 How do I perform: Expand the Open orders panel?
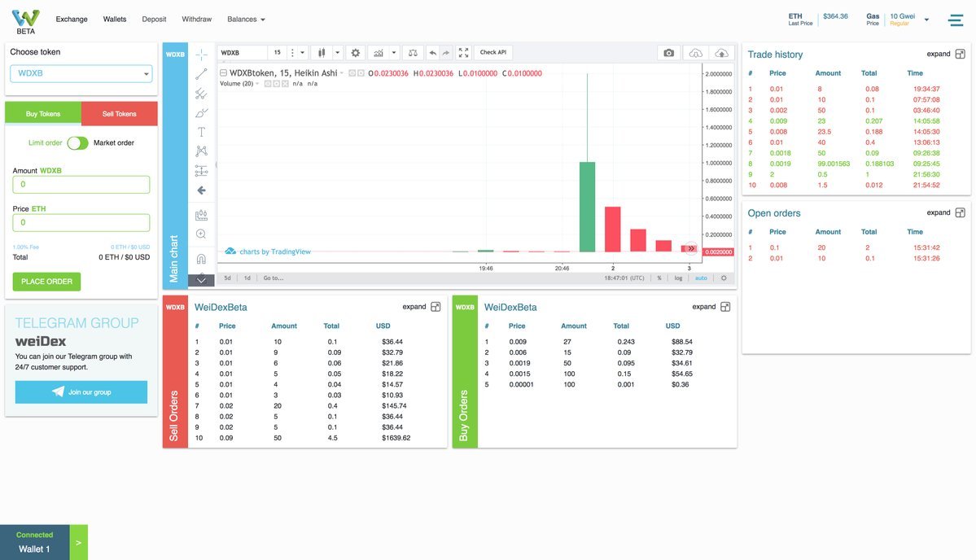point(946,212)
